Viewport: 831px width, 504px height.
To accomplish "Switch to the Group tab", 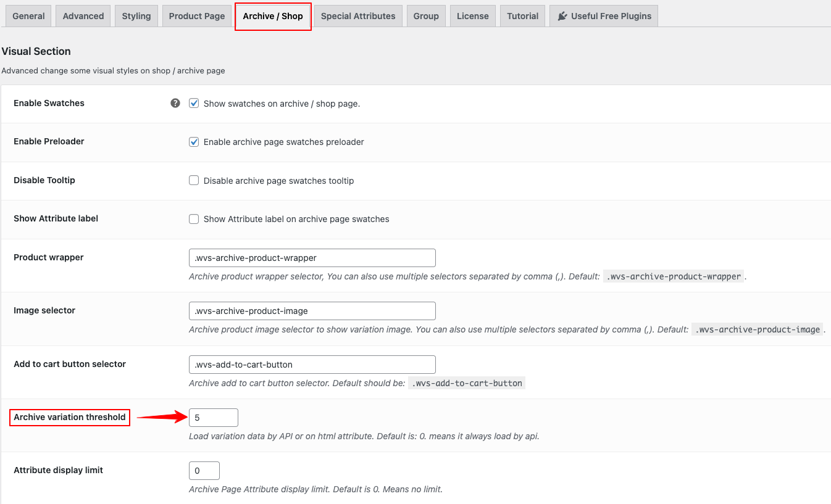I will 426,15.
